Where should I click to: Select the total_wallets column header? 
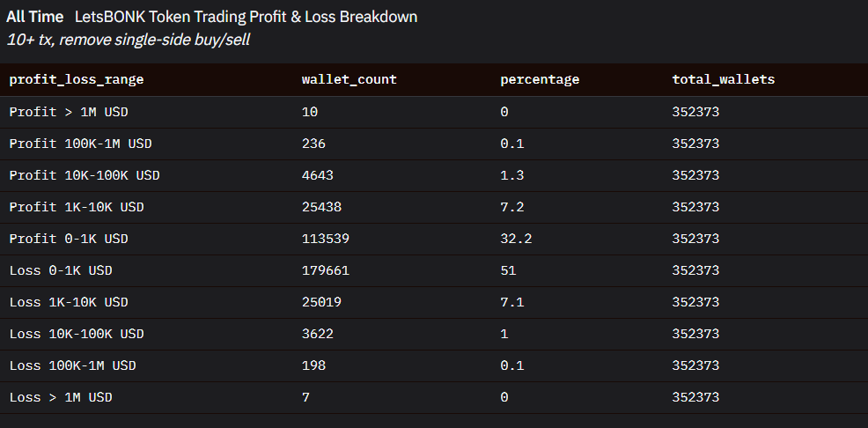point(723,79)
